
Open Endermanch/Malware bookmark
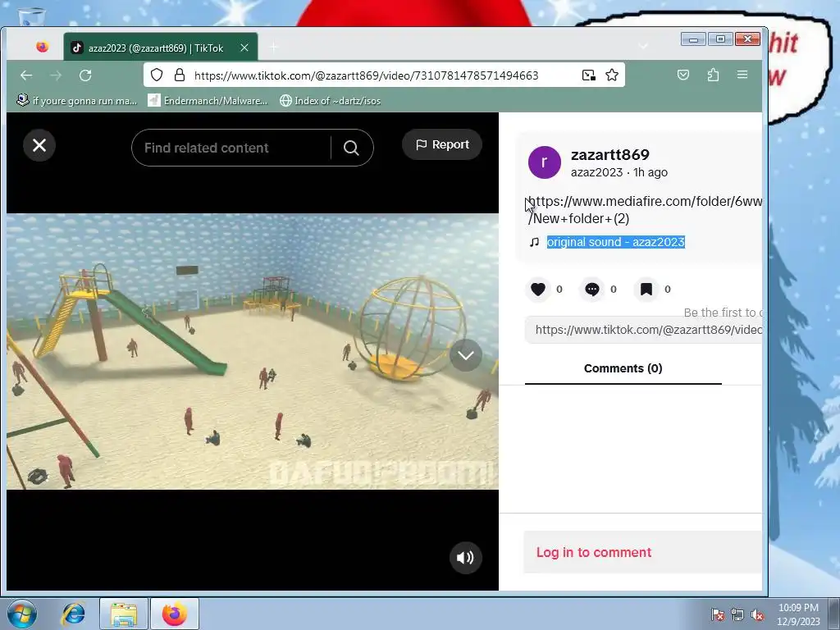coord(208,101)
